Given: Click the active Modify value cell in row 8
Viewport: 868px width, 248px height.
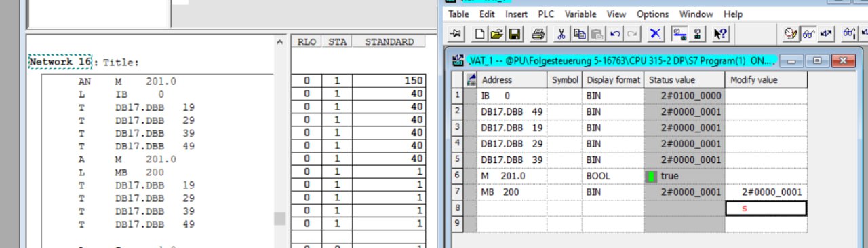Looking at the screenshot, I should [766, 209].
